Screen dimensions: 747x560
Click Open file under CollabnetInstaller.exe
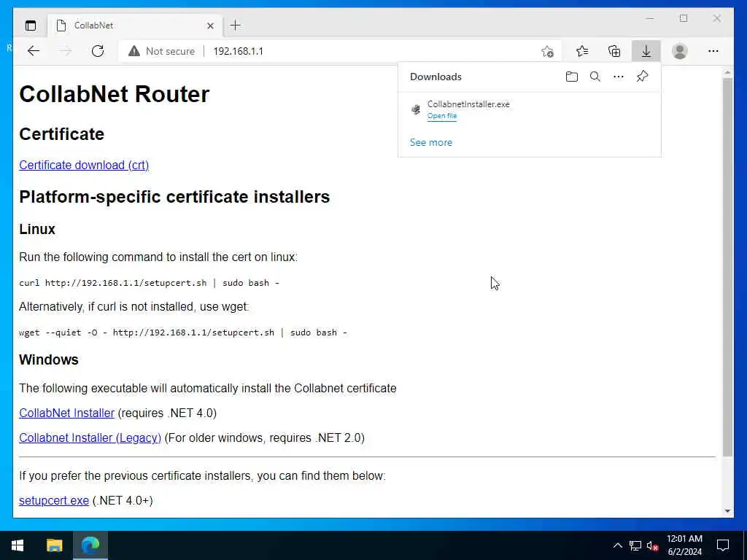click(442, 116)
